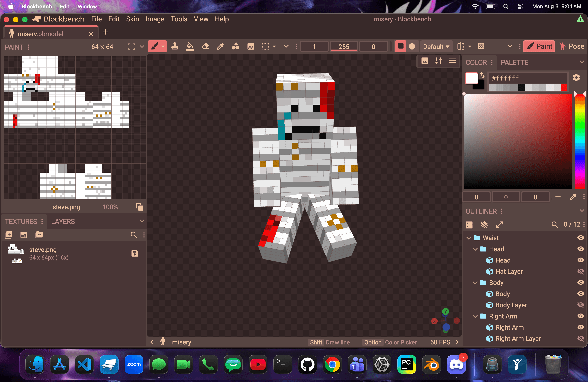588x382 pixels.
Task: Save steve.png with the disk icon
Action: (x=135, y=253)
